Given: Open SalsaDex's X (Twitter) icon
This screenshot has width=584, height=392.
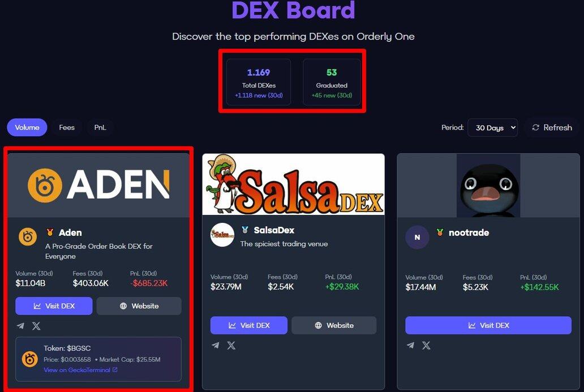Looking at the screenshot, I should pyautogui.click(x=231, y=346).
